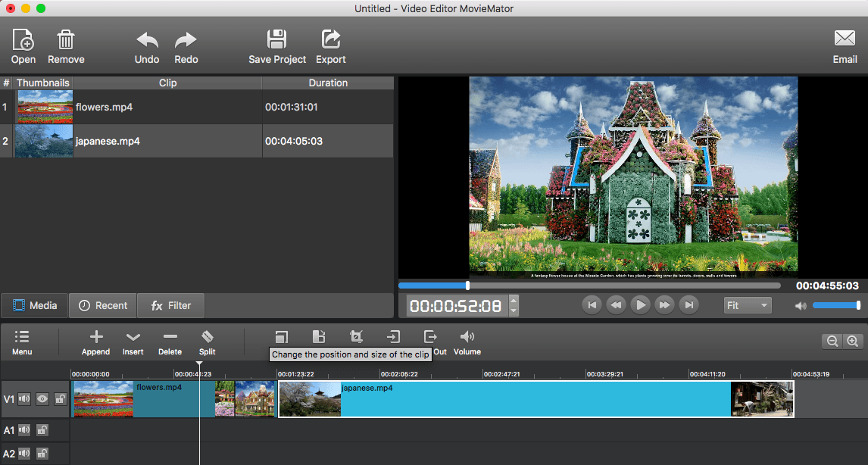This screenshot has height=465, width=868.
Task: Toggle the lock on track A2
Action: (x=42, y=454)
